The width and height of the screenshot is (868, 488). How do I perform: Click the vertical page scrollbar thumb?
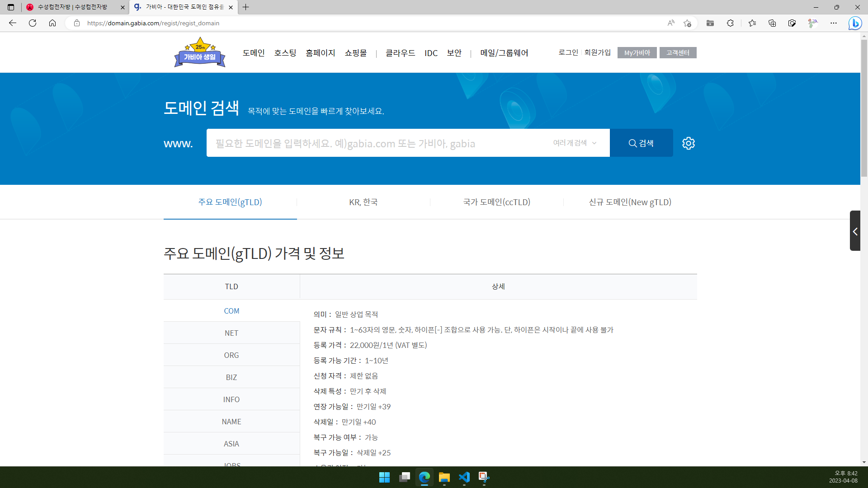click(x=864, y=108)
